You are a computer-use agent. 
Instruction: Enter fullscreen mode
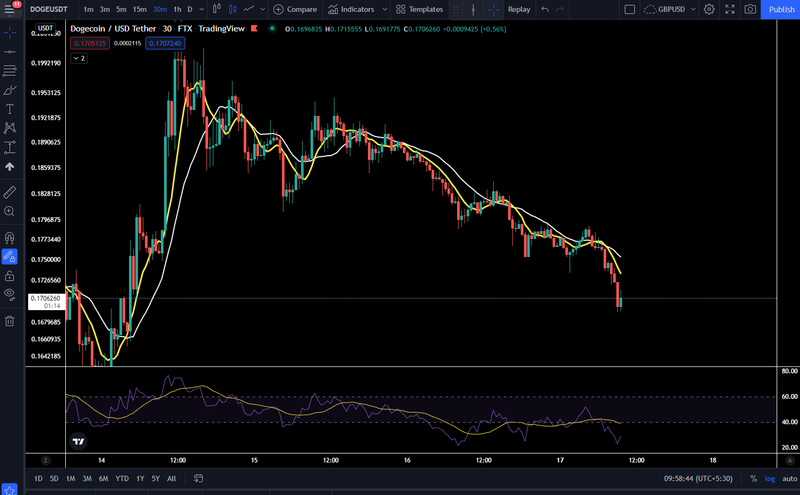click(730, 9)
